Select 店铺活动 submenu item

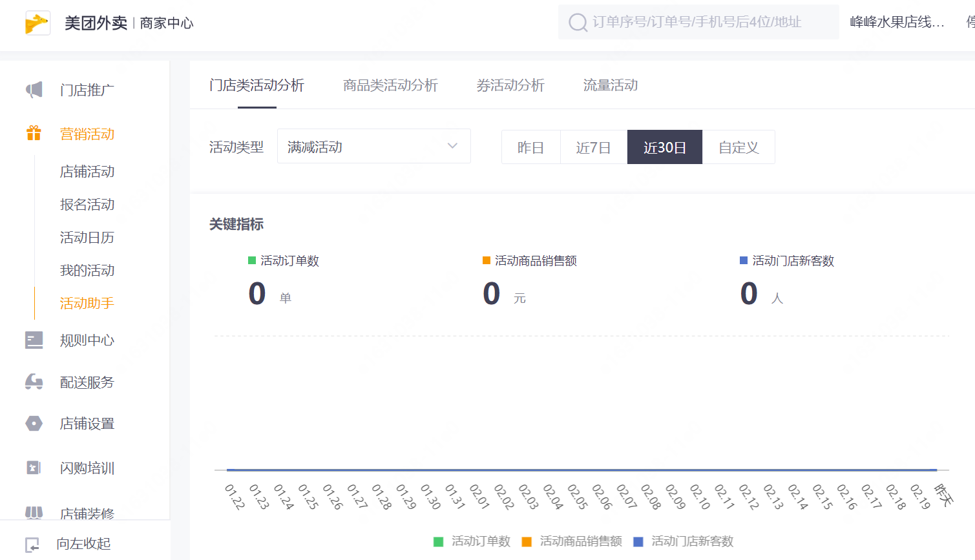(x=87, y=171)
